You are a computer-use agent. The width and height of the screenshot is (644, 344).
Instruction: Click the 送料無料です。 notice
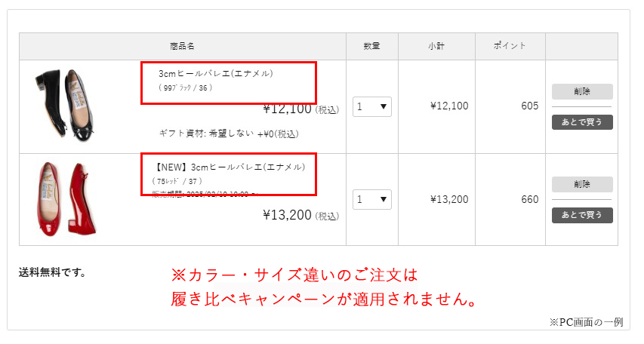pyautogui.click(x=52, y=272)
